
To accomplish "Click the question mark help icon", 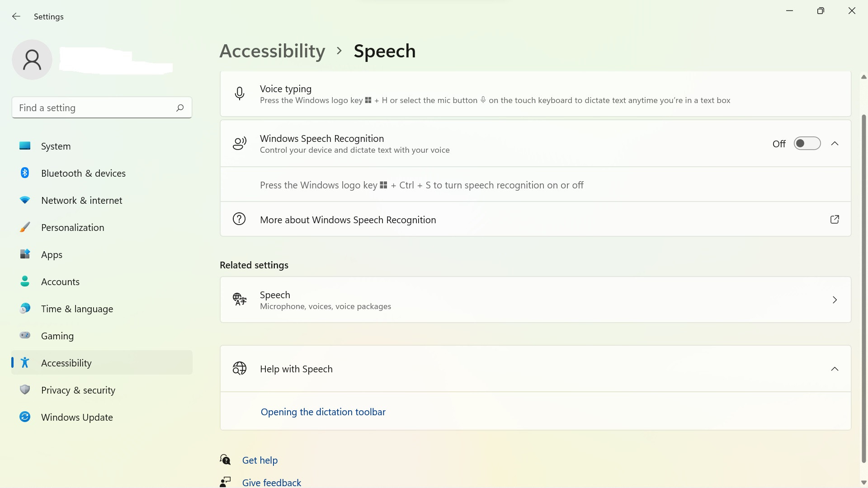I will pos(239,219).
